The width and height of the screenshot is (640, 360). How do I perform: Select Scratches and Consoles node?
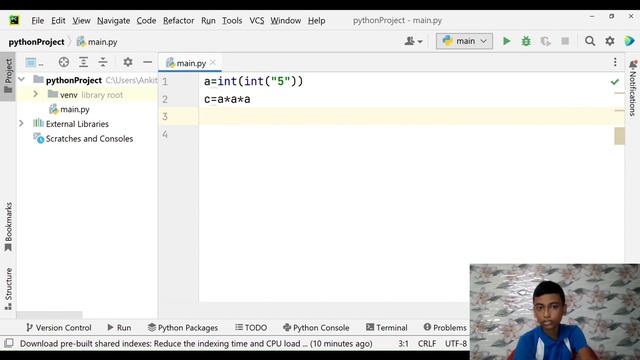tap(89, 138)
